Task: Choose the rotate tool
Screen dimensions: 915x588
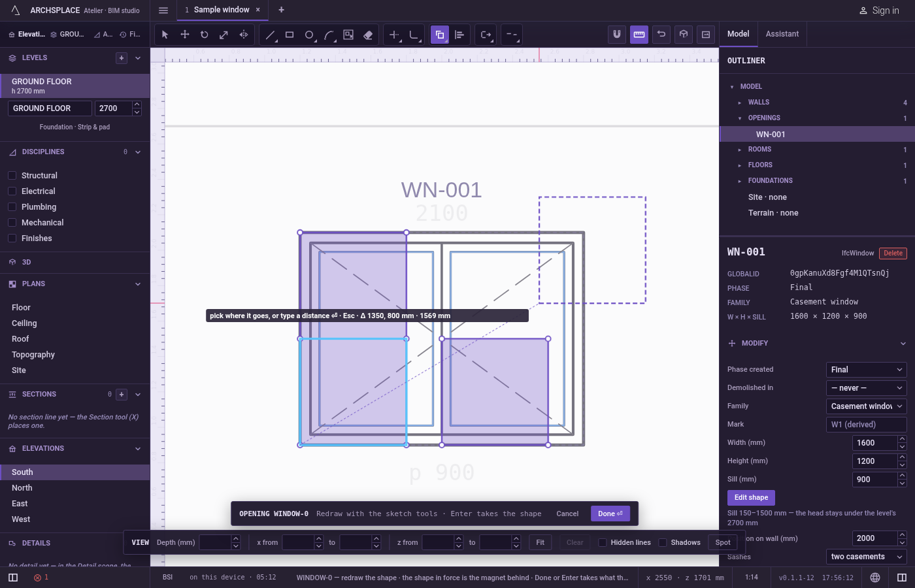Action: coord(204,35)
